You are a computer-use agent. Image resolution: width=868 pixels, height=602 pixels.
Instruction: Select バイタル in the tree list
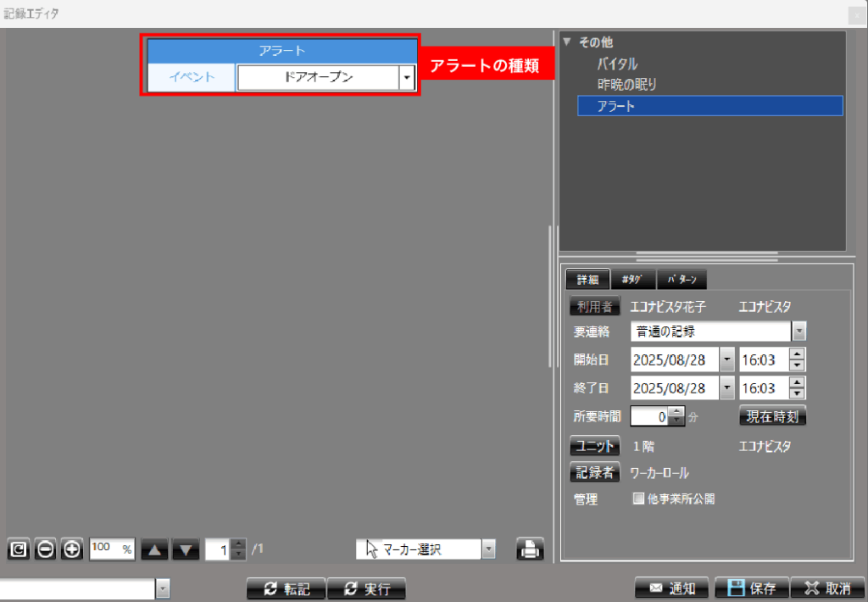tap(617, 64)
